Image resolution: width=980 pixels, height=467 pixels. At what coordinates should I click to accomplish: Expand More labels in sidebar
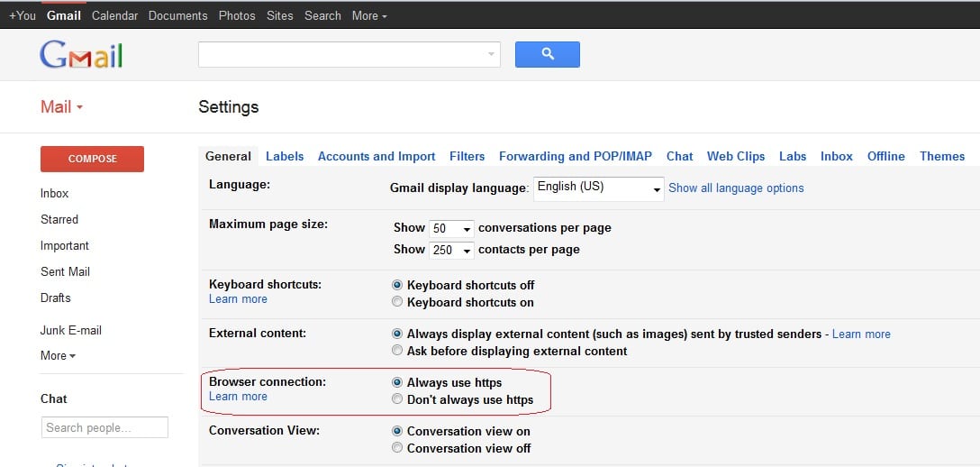pyautogui.click(x=59, y=356)
